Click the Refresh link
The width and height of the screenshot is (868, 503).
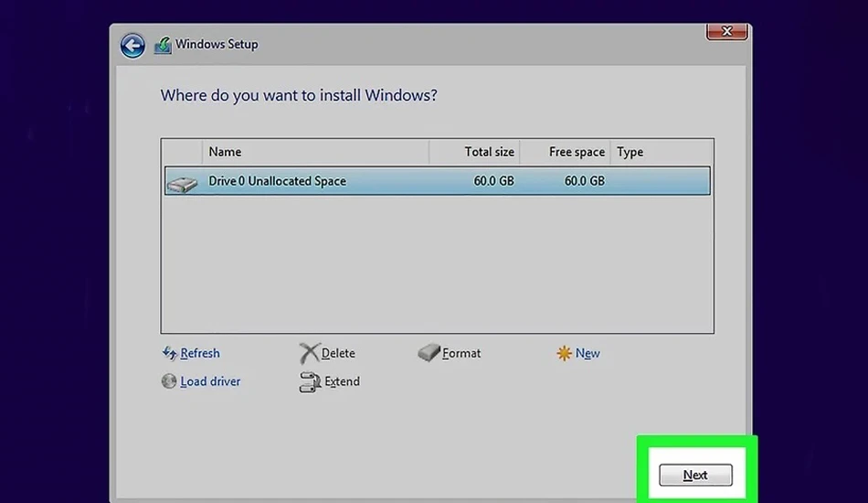pyautogui.click(x=200, y=353)
